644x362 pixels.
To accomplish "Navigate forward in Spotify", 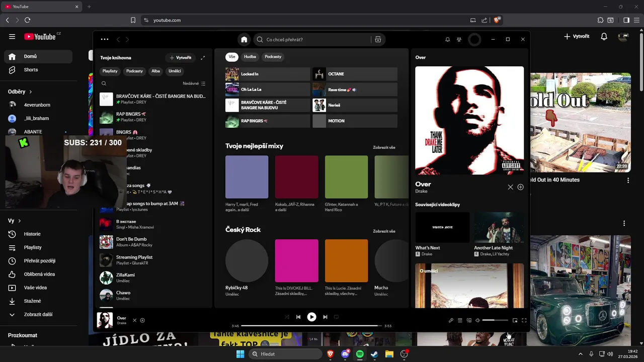I will [127, 39].
